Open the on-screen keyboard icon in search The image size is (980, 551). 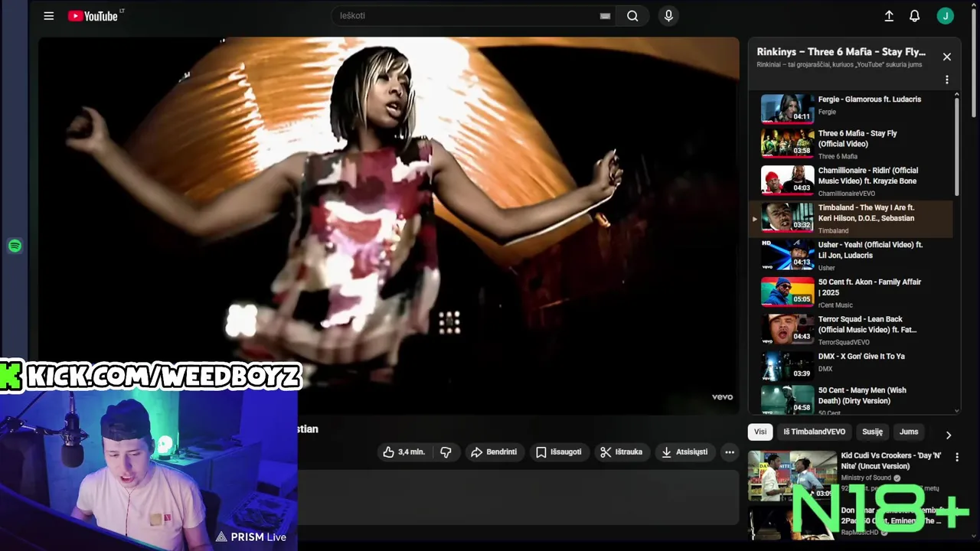click(605, 15)
